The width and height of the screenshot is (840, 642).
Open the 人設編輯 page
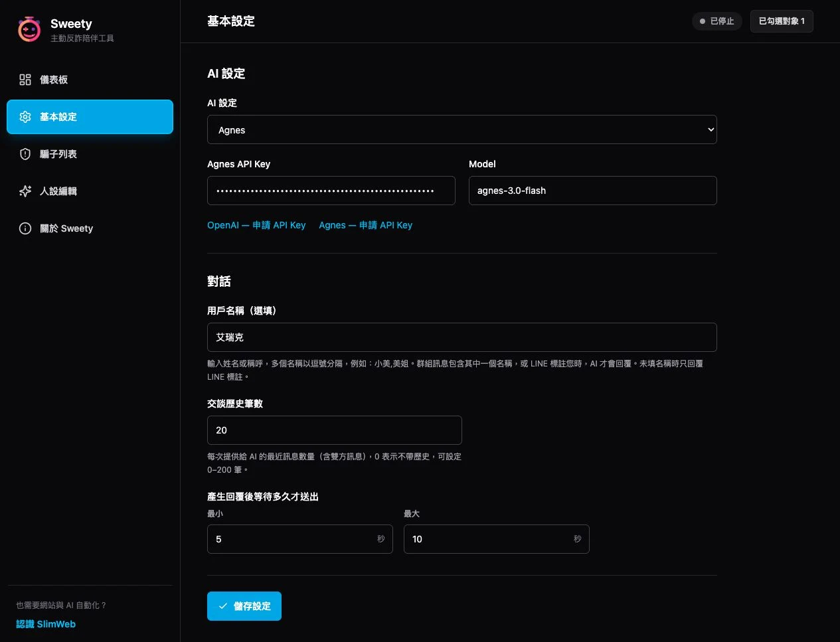[x=90, y=191]
